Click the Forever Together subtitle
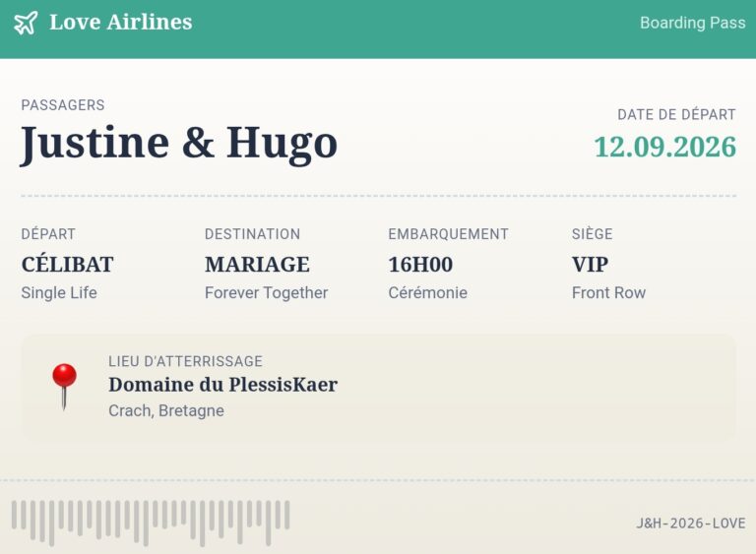The height and width of the screenshot is (554, 756). (266, 292)
